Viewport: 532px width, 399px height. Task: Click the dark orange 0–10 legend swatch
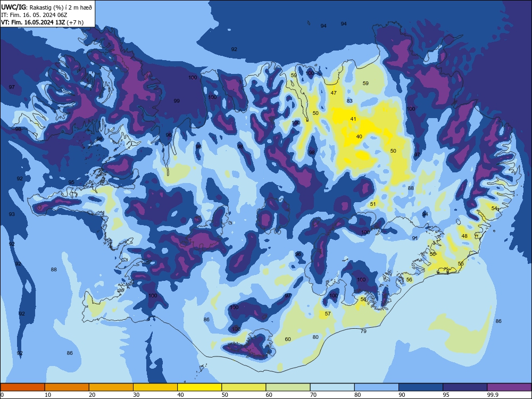(x=22, y=387)
